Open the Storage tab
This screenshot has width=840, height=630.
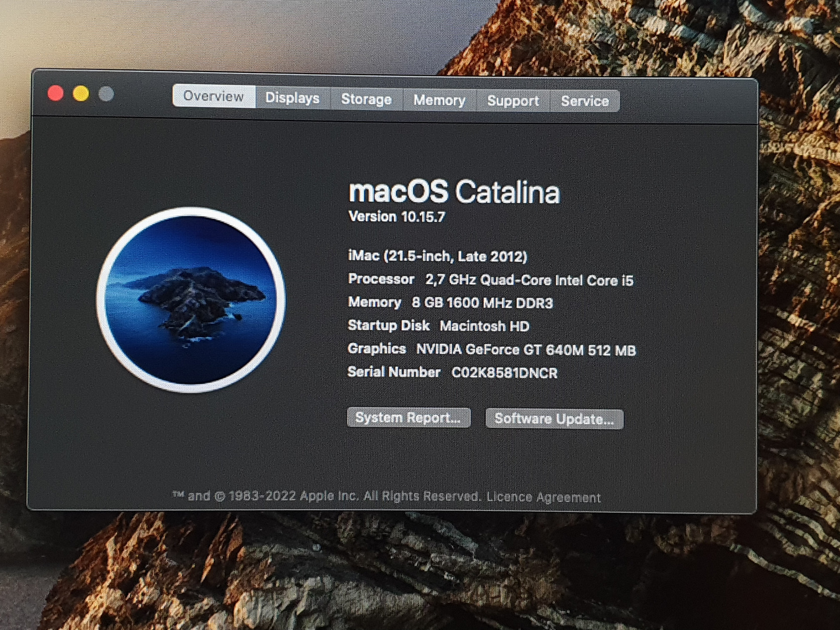[x=366, y=99]
